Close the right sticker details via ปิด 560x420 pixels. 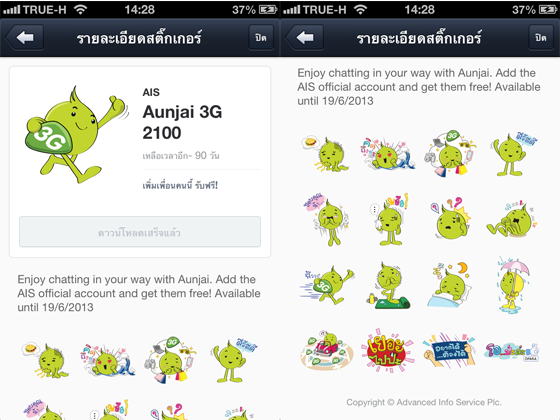pyautogui.click(x=541, y=38)
